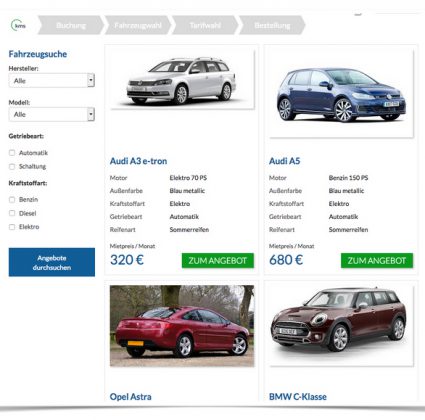The height and width of the screenshot is (420, 425).
Task: Click the 680 € price
Action: coord(286,260)
